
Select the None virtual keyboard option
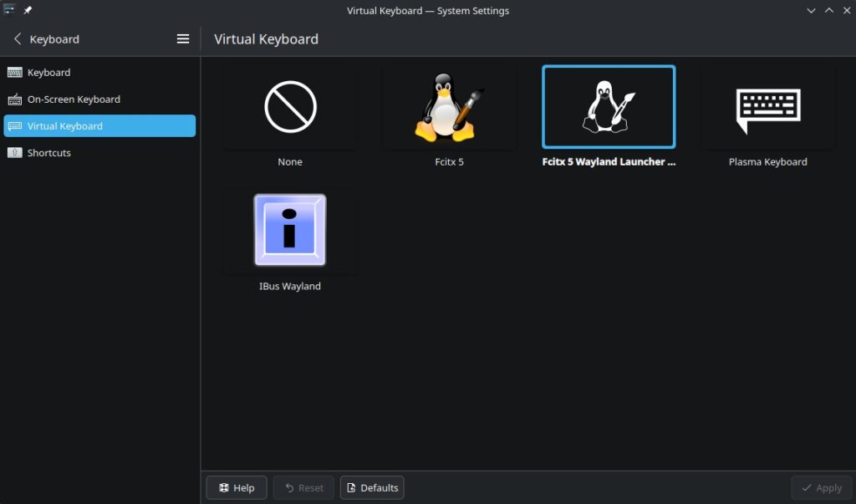[290, 107]
